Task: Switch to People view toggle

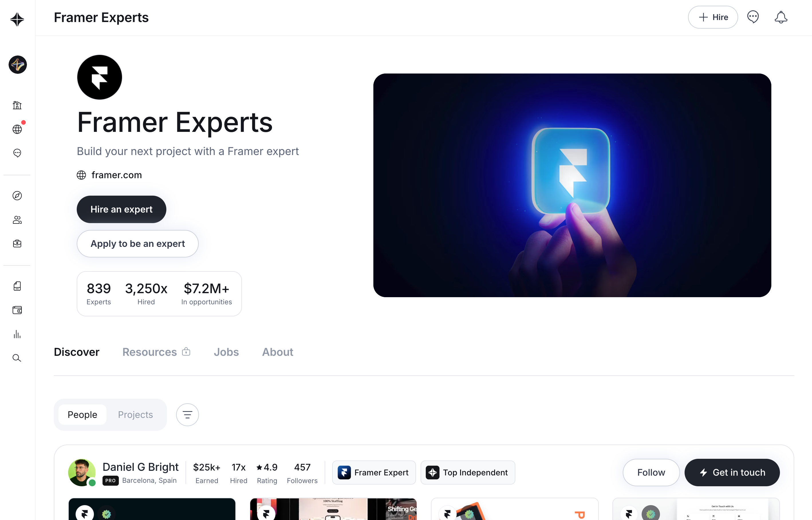Action: [82, 414]
